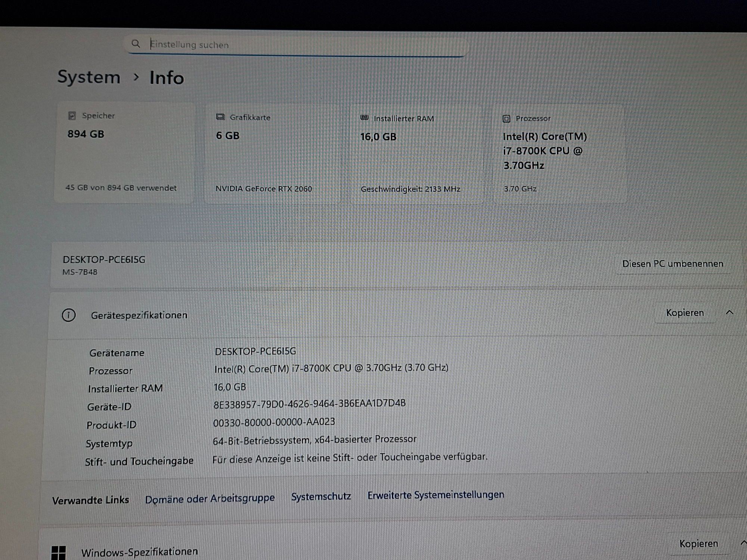
Task: Click the Windows logo icon
Action: (x=58, y=552)
